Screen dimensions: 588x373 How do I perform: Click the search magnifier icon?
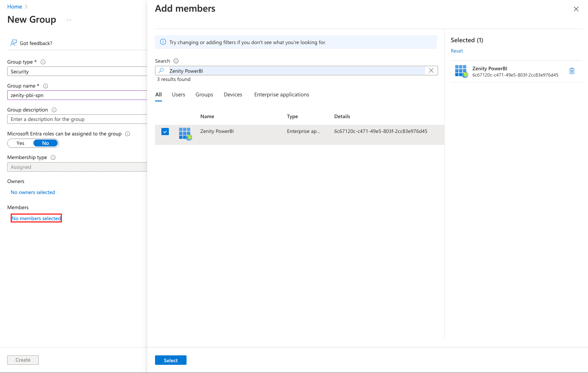[x=161, y=71]
